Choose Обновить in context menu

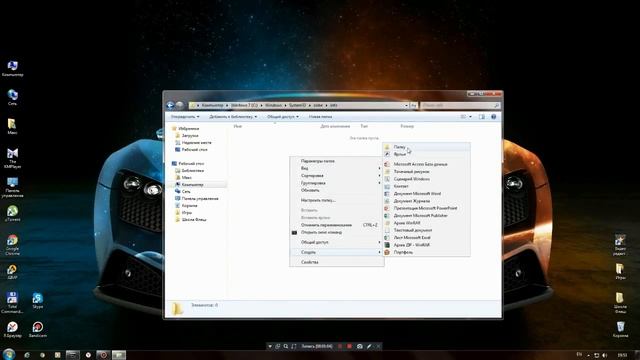click(x=336, y=190)
